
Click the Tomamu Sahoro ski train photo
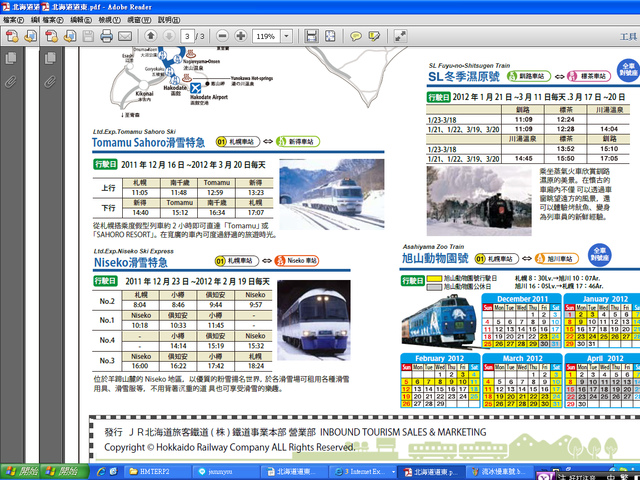tap(331, 194)
